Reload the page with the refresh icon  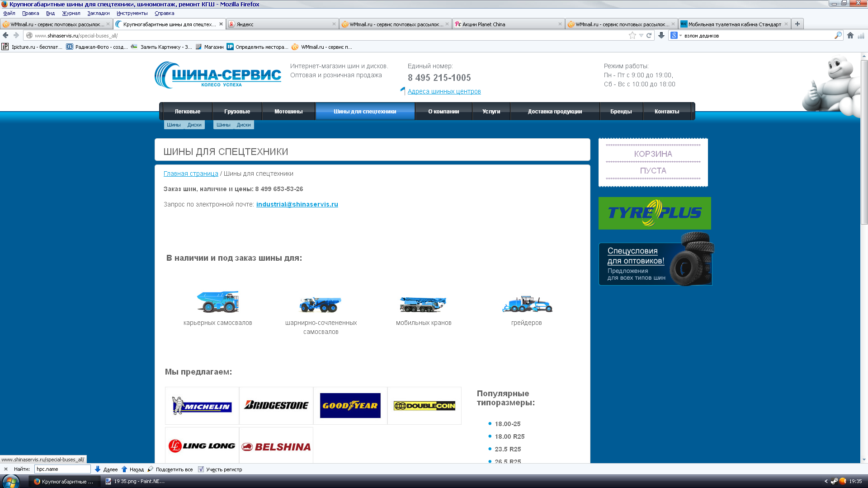pyautogui.click(x=649, y=35)
